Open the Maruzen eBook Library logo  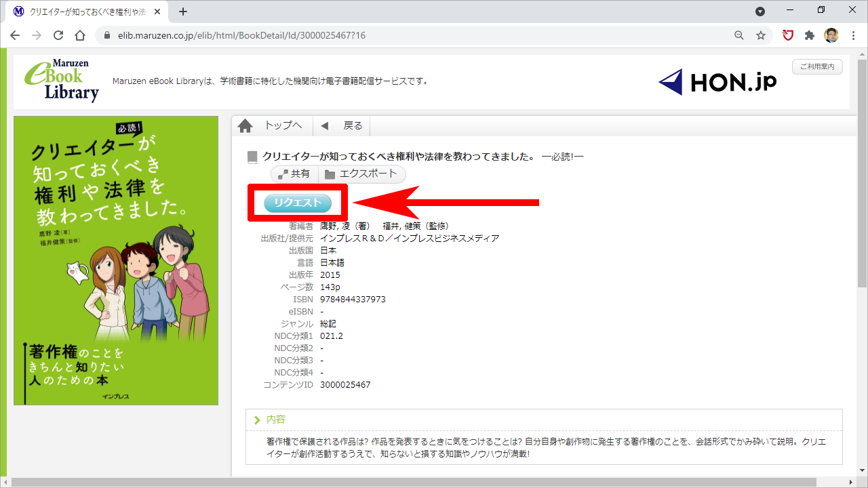[62, 80]
